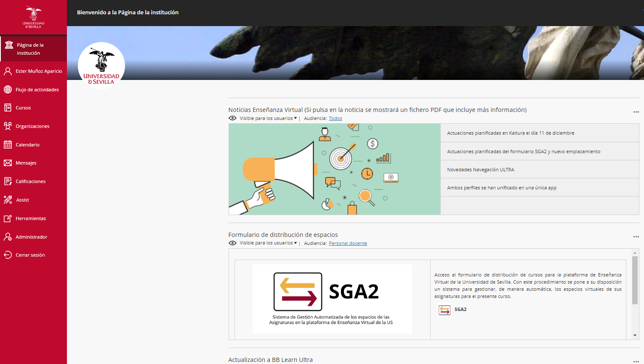The height and width of the screenshot is (364, 644).
Task: Click the megaphone news illustration
Action: [x=335, y=169]
